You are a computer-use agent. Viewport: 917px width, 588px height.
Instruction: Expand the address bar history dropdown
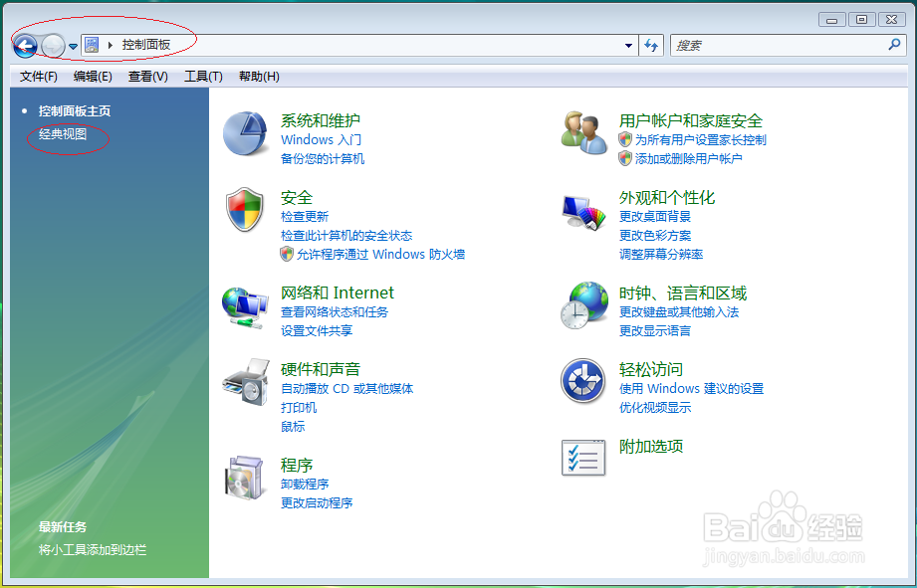628,45
